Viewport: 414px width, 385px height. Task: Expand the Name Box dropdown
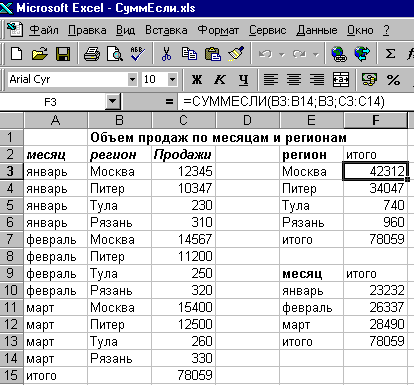pyautogui.click(x=113, y=101)
